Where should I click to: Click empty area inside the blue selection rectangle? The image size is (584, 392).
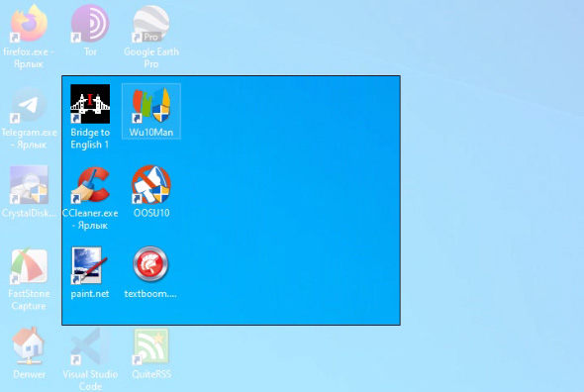(x=290, y=201)
